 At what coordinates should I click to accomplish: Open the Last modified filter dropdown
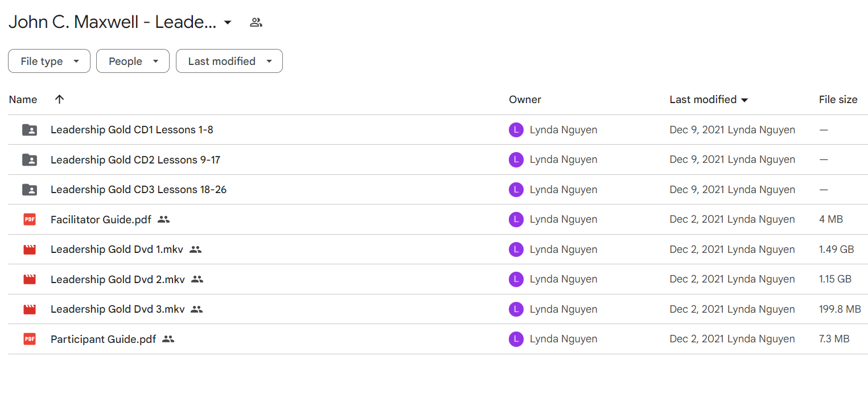229,61
